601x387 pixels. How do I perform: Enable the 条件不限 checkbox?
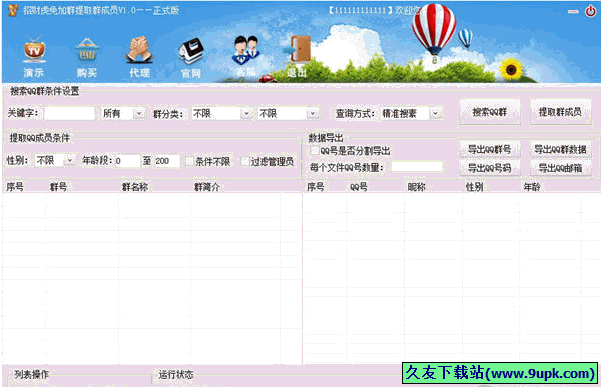[189, 161]
